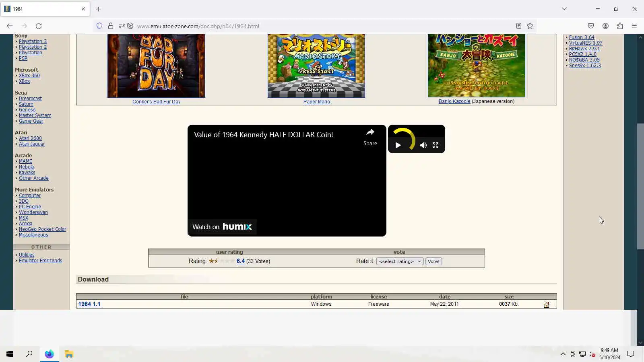Image resolution: width=644 pixels, height=362 pixels.
Task: Open the tracking protection shield icon
Action: pyautogui.click(x=99, y=26)
